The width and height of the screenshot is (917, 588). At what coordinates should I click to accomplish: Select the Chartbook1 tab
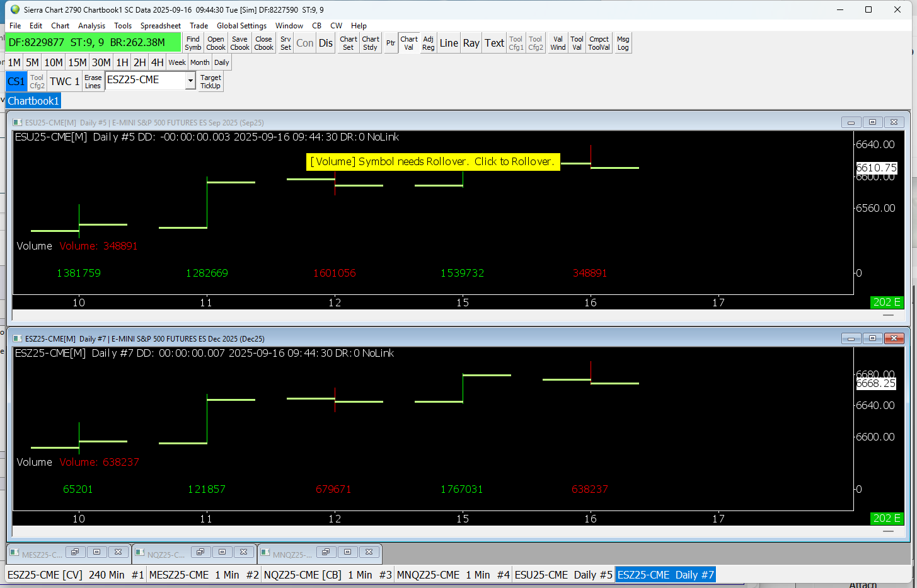pyautogui.click(x=33, y=101)
